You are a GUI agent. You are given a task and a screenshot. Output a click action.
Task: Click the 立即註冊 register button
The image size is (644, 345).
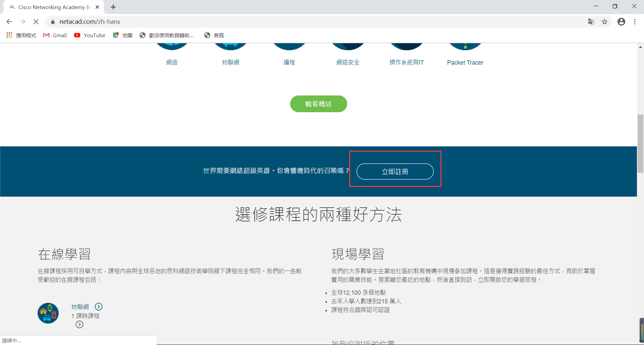point(395,171)
